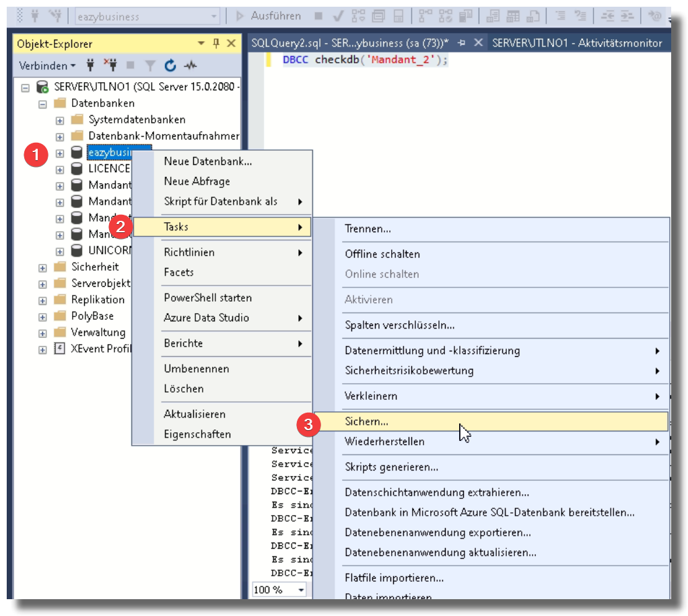
Task: Click the parse checkmark icon in toolbar
Action: [339, 15]
